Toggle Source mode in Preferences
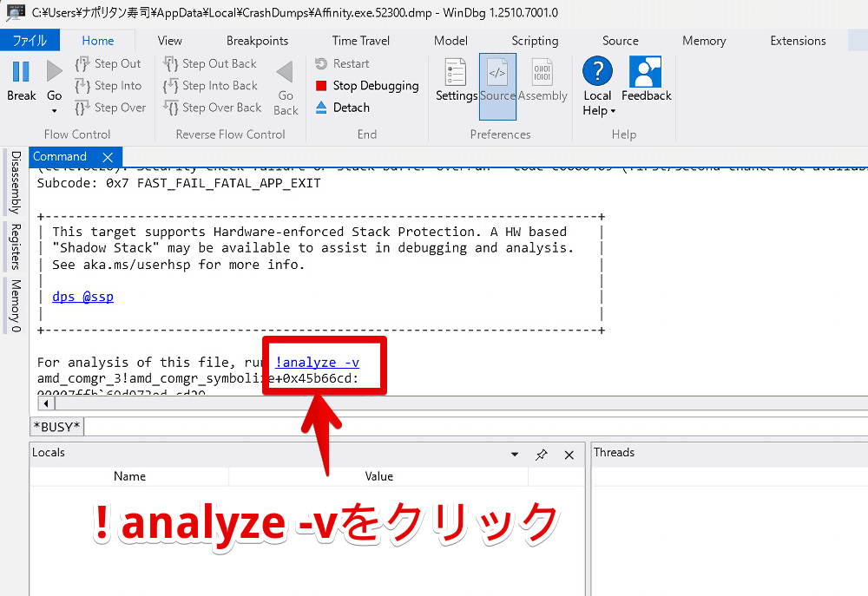 497,72
